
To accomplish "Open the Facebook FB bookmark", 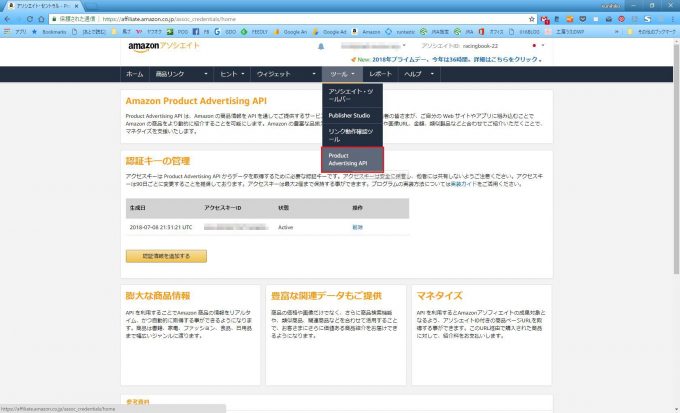I will 201,32.
